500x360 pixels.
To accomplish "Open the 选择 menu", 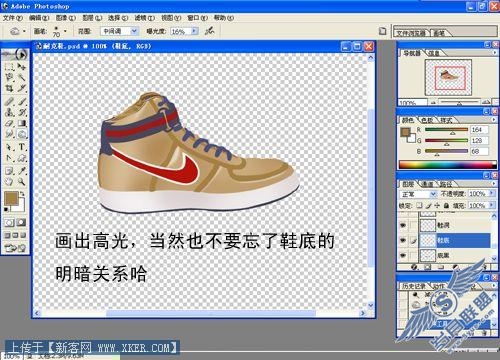I will (x=118, y=18).
